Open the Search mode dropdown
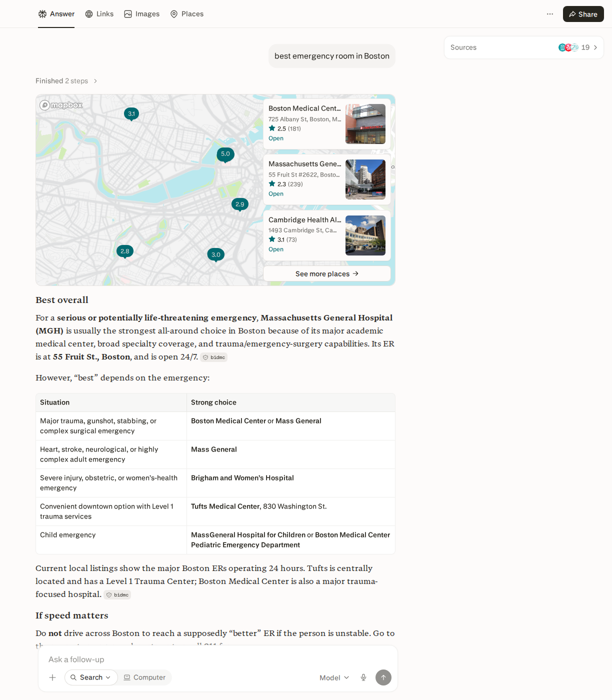 [91, 677]
